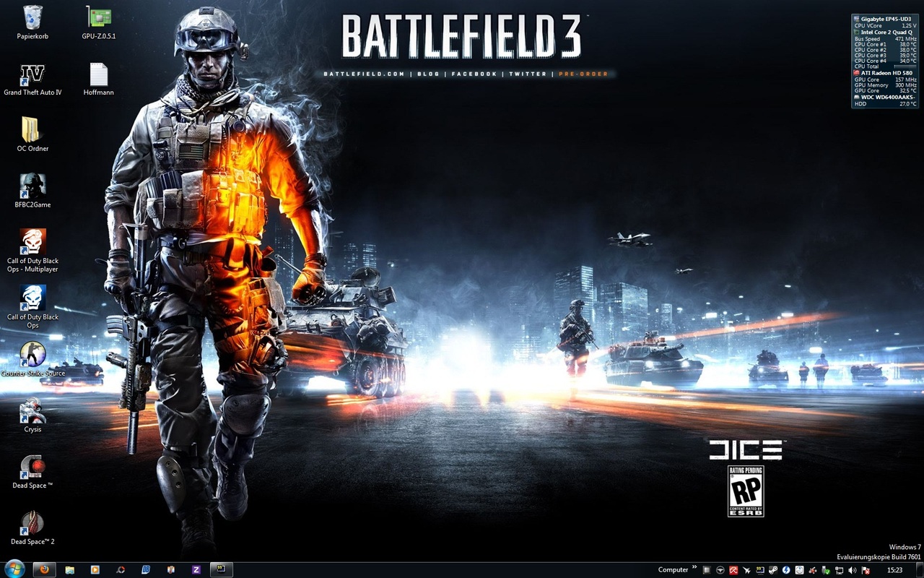Select the Counter Strike Source shortcut

tap(32, 359)
